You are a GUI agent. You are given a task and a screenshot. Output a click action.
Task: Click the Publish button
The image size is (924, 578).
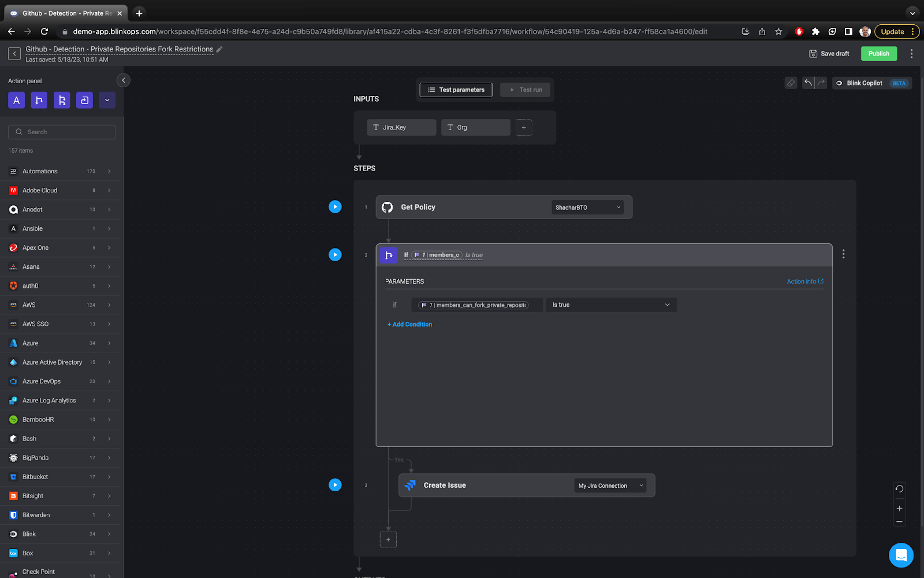[878, 53]
